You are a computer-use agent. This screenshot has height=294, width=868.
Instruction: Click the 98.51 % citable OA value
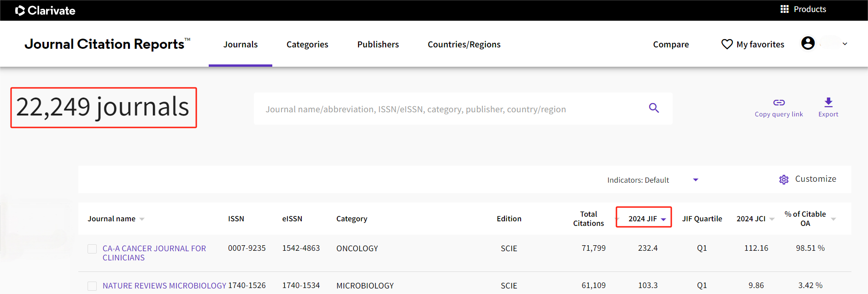pos(810,248)
